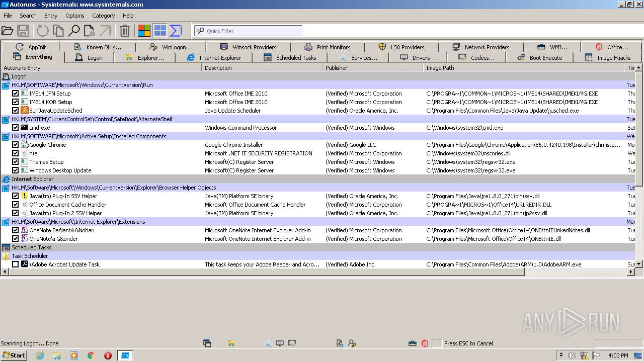Viewport: 644px width, 362px height.
Task: Toggle the Hide Windows Entries icon
Action: tap(160, 31)
